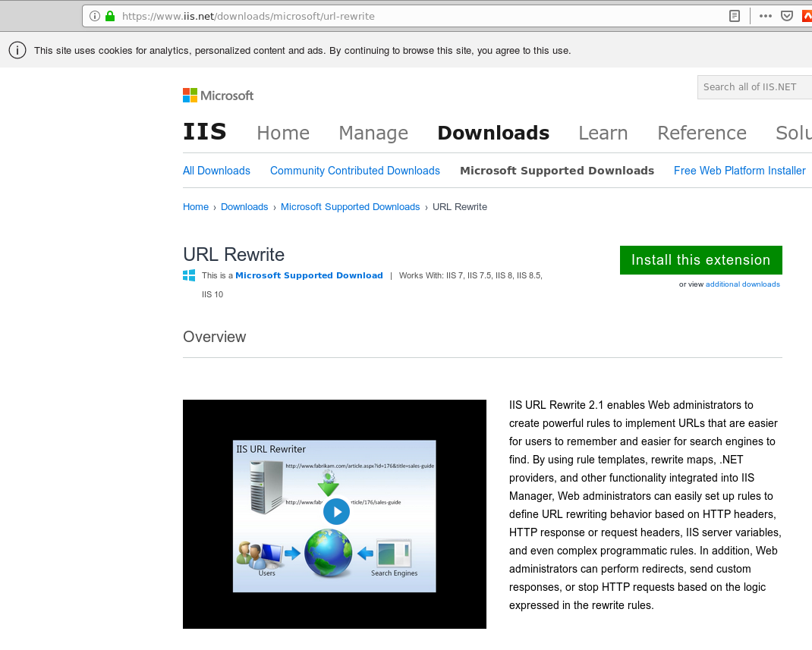Image resolution: width=812 pixels, height=650 pixels.
Task: Click Microsoft Supported Downloads breadcrumb link
Action: click(x=350, y=207)
